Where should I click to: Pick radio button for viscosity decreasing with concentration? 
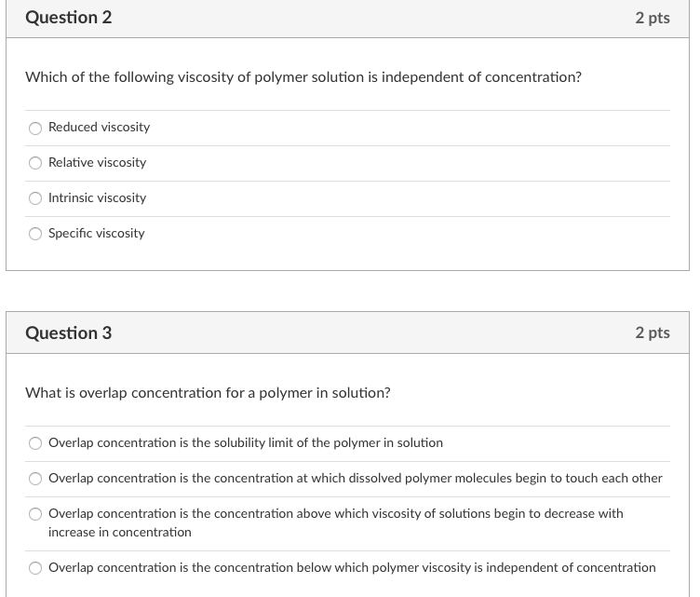35,514
